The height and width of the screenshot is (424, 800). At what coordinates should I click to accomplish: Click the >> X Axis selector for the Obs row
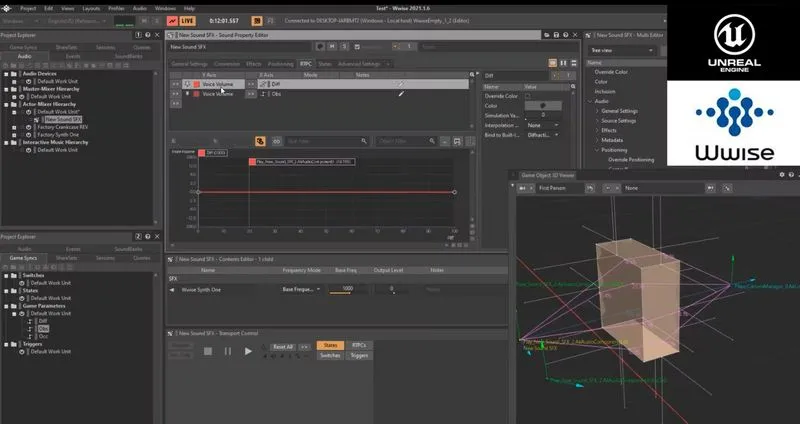251,94
